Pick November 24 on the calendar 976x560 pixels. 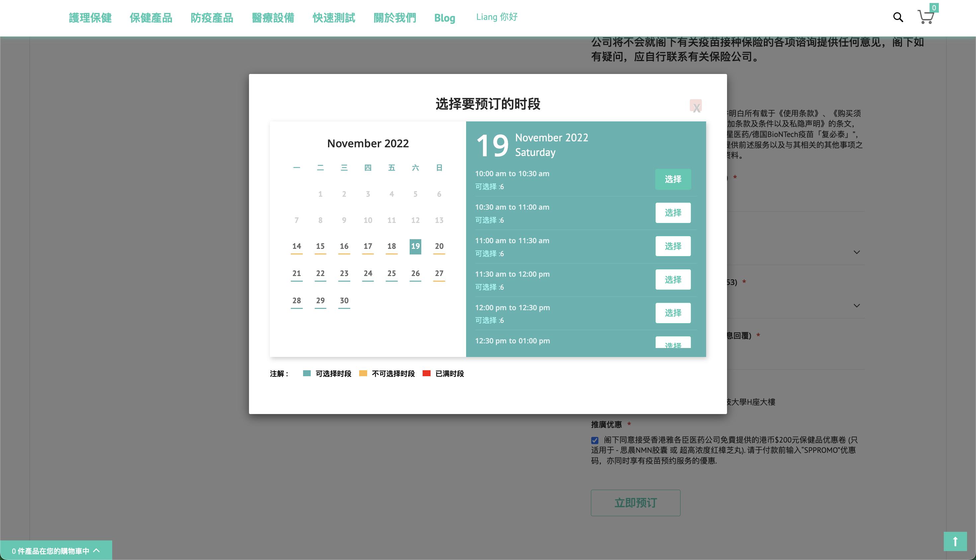367,273
